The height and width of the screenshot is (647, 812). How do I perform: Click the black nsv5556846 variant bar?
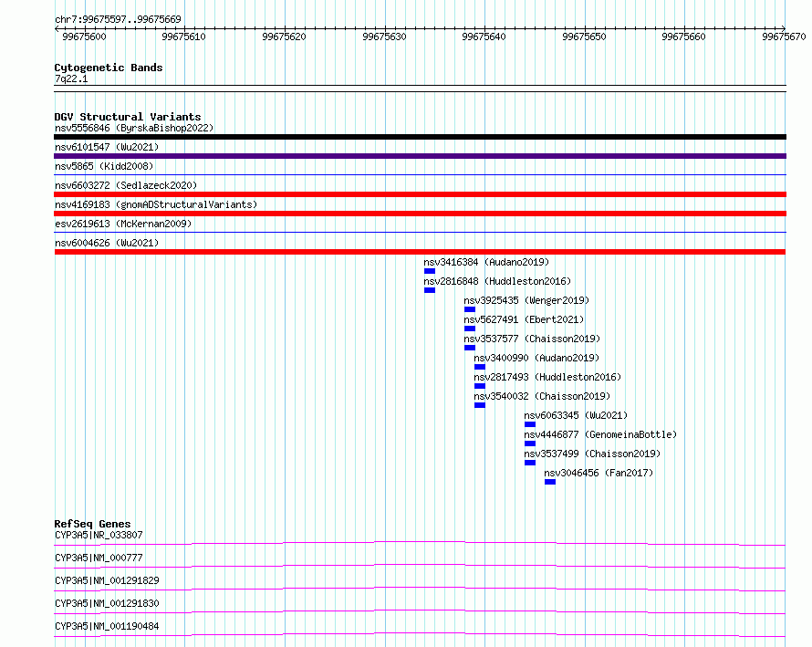tap(420, 137)
